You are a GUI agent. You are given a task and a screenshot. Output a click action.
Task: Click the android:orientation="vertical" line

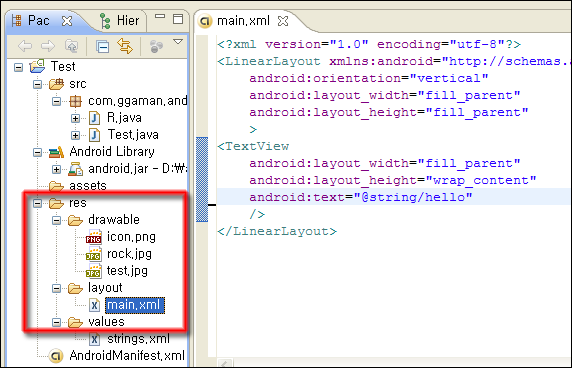pyautogui.click(x=368, y=78)
